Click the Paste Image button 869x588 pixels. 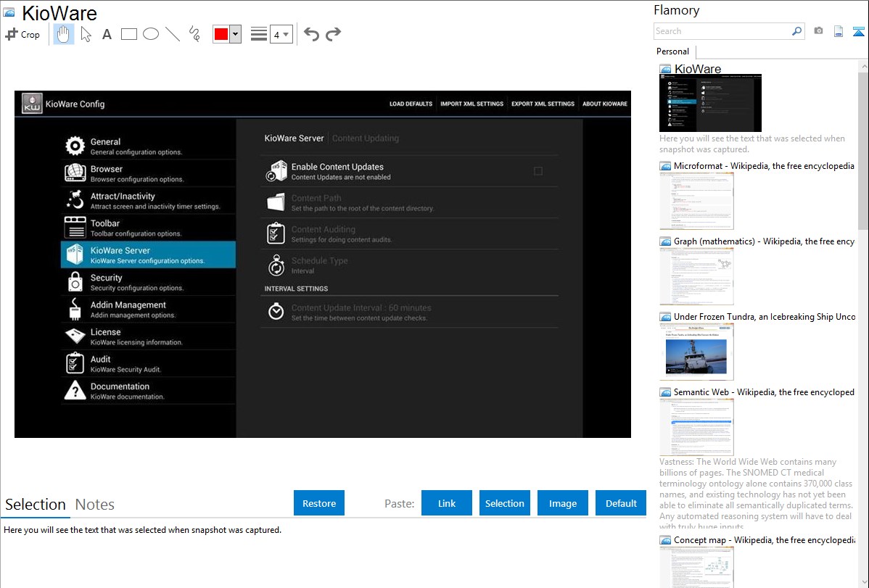[x=563, y=503]
